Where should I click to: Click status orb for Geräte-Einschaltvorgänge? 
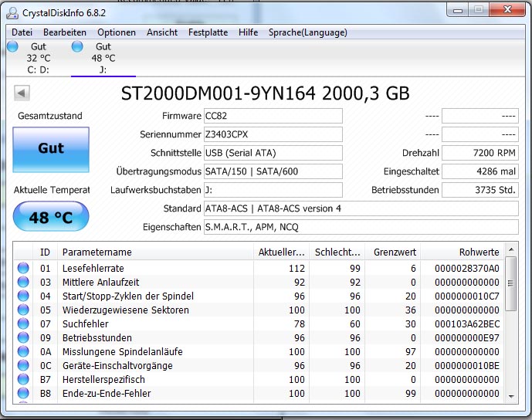(23, 365)
